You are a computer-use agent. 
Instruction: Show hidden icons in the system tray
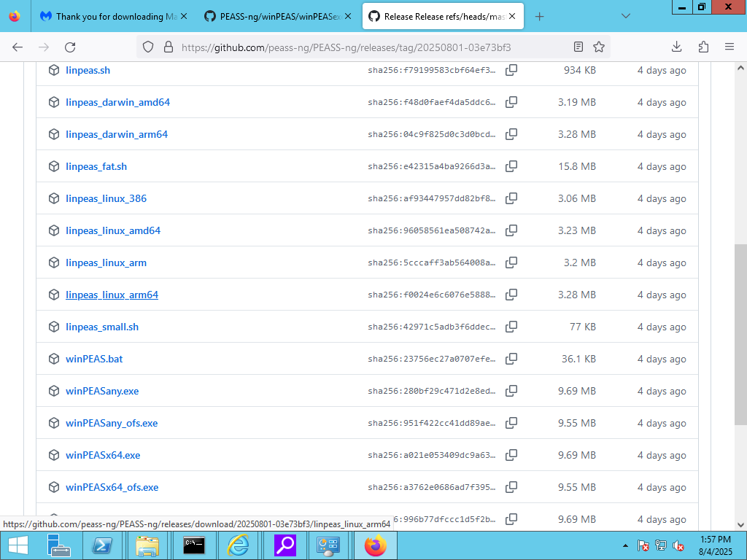pos(624,545)
